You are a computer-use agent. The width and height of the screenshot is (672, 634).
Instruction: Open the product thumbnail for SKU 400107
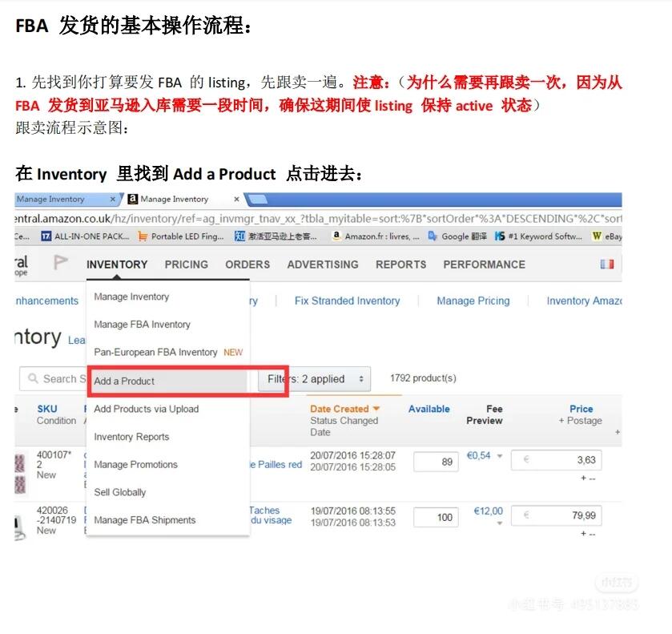click(x=20, y=474)
